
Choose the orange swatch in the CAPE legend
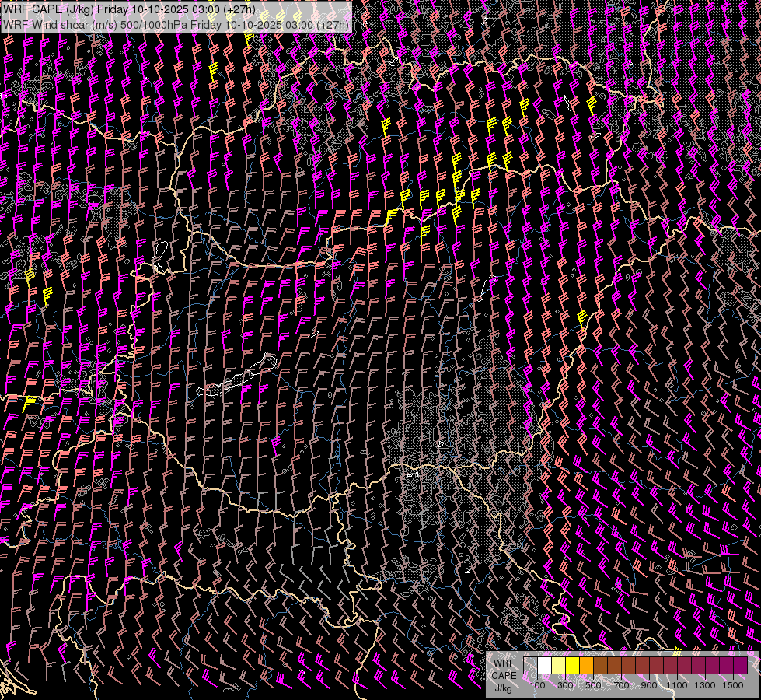pyautogui.click(x=586, y=666)
